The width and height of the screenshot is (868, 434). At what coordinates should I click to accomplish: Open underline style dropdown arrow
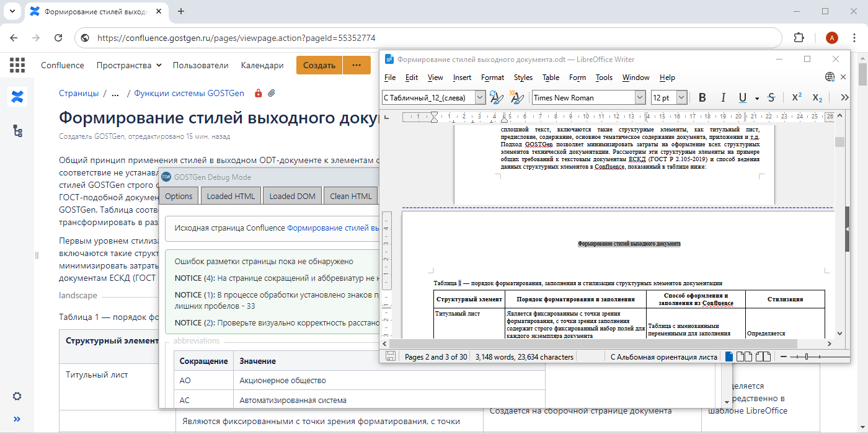pos(757,98)
